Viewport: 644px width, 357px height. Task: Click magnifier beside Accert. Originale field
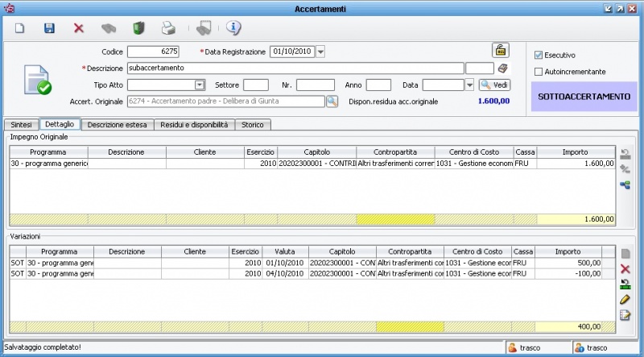(332, 102)
